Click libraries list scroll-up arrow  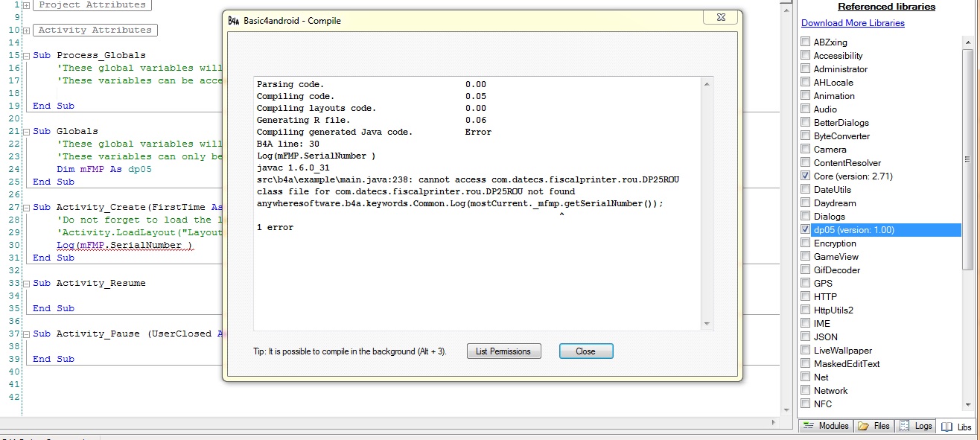click(x=967, y=43)
